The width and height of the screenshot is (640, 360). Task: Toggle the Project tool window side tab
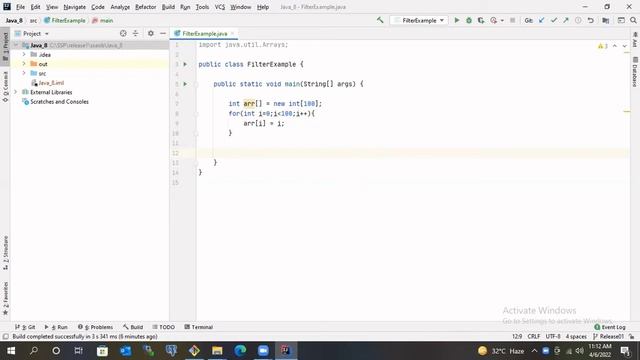pyautogui.click(x=5, y=47)
